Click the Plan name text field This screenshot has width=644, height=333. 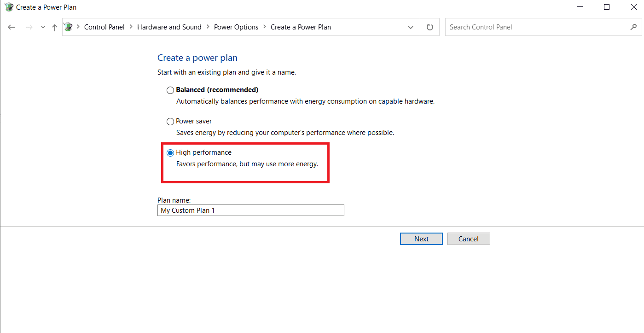(x=250, y=210)
